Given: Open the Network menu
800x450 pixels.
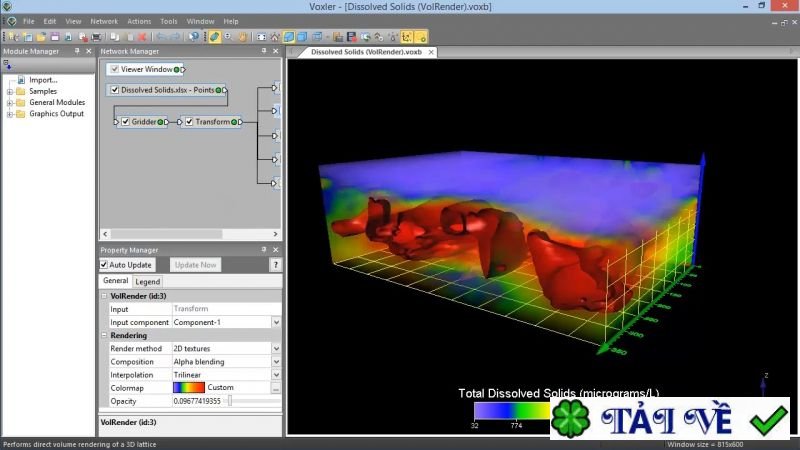Looking at the screenshot, I should [x=104, y=21].
